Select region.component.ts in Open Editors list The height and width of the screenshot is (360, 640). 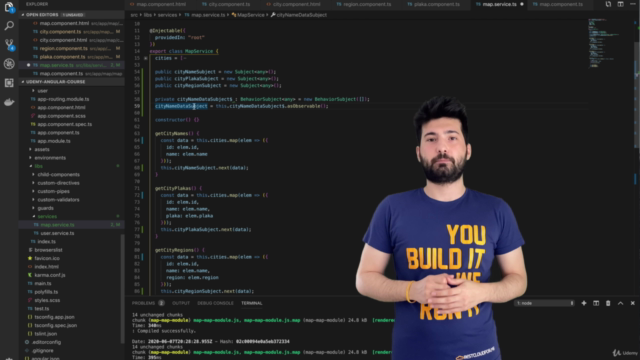pos(64,48)
